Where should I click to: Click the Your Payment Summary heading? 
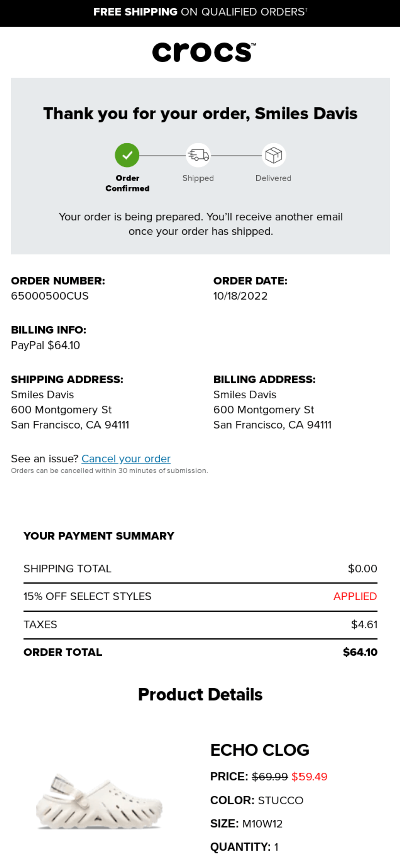click(98, 536)
